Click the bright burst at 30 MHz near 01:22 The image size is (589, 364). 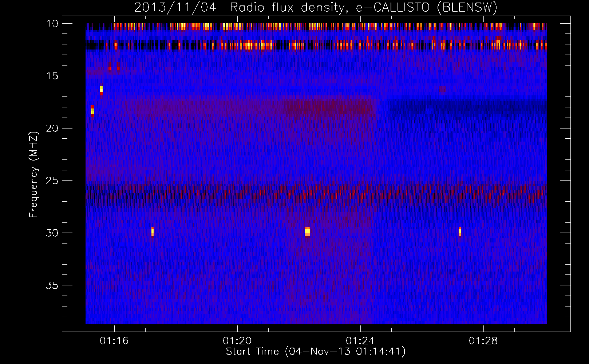click(308, 232)
